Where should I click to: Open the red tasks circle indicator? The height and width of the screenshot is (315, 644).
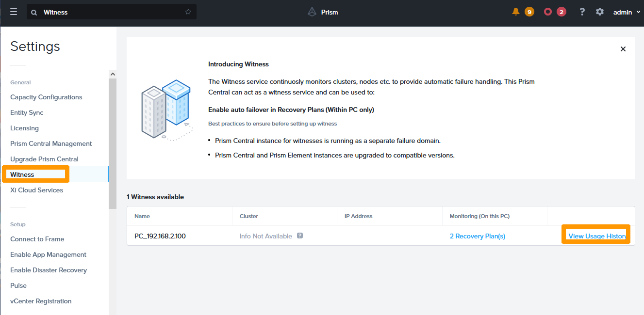coord(548,12)
